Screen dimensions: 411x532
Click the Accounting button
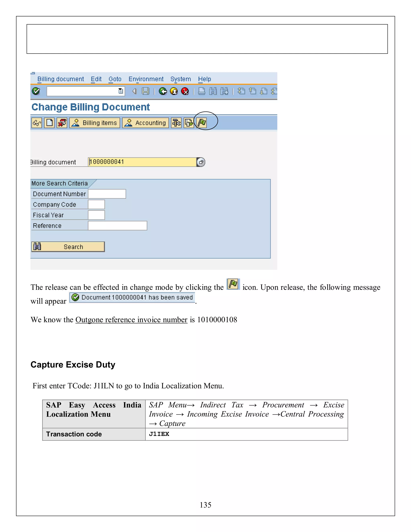tap(145, 123)
